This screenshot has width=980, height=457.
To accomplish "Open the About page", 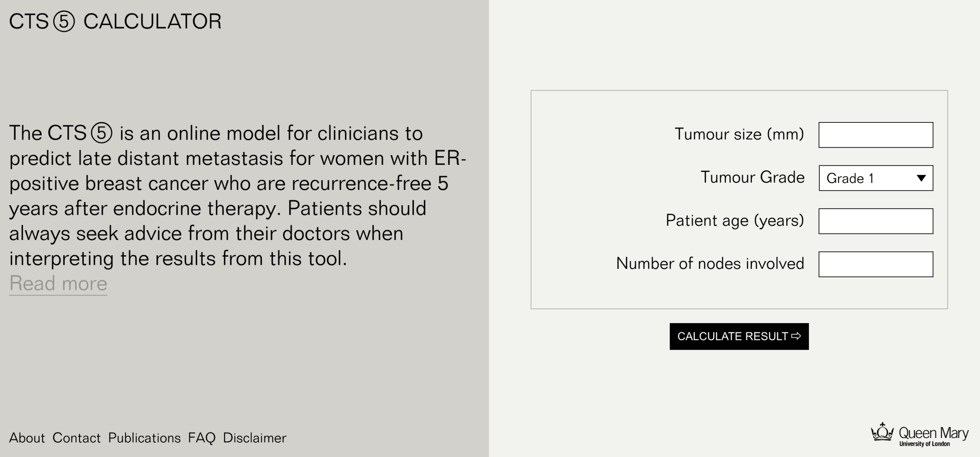I will point(27,437).
